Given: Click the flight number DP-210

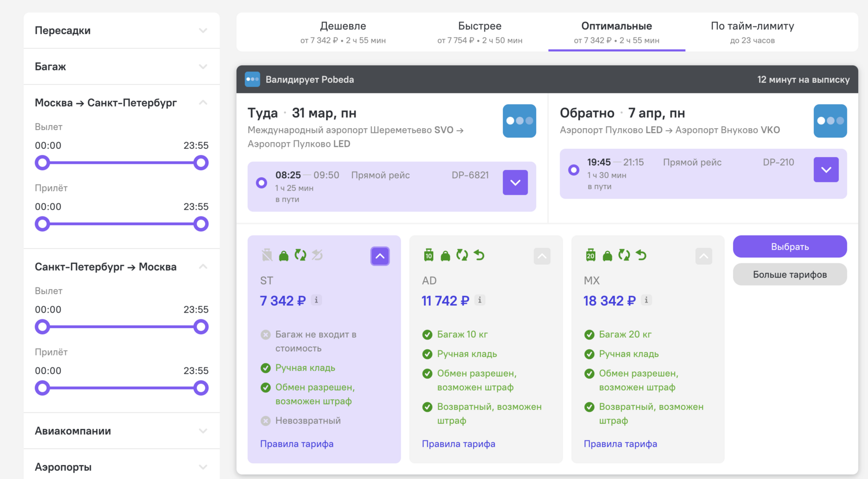Looking at the screenshot, I should (x=779, y=162).
